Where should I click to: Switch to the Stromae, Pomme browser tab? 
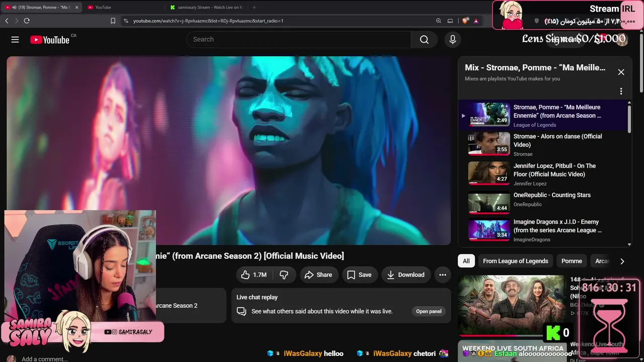[x=41, y=8]
